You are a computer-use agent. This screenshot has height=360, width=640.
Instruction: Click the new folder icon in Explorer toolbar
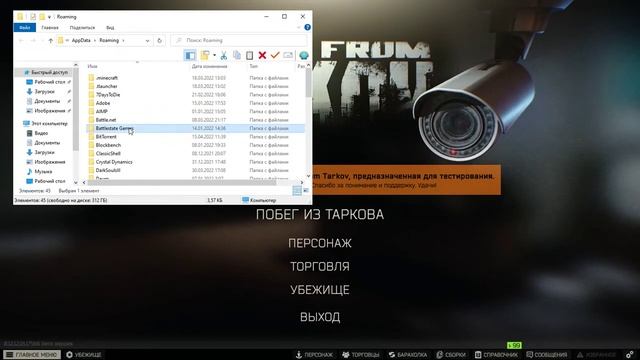coord(205,55)
